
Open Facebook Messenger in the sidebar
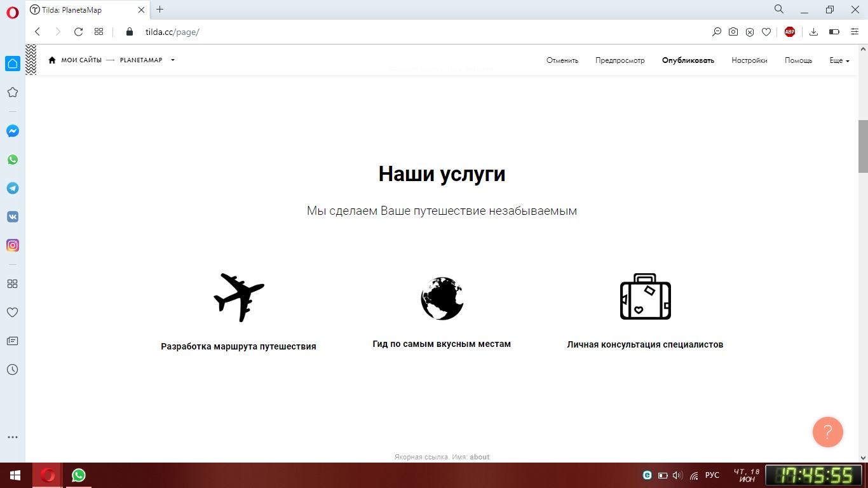(x=13, y=131)
